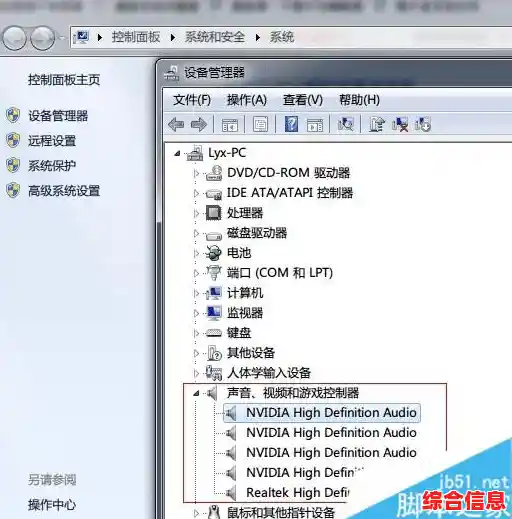Select the Lyx-PC label
Viewport: 512px width, 519px height.
227,153
